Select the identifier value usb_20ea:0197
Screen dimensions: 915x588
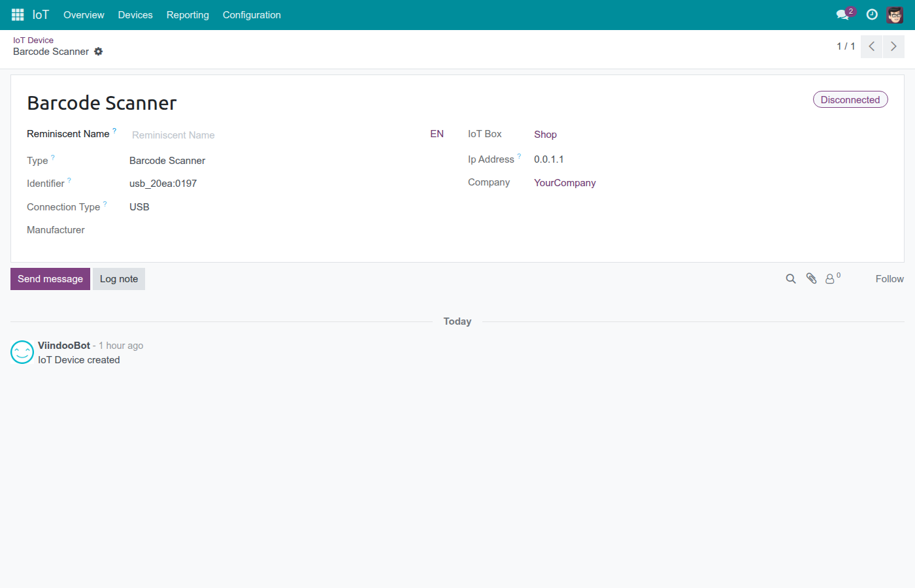click(163, 184)
